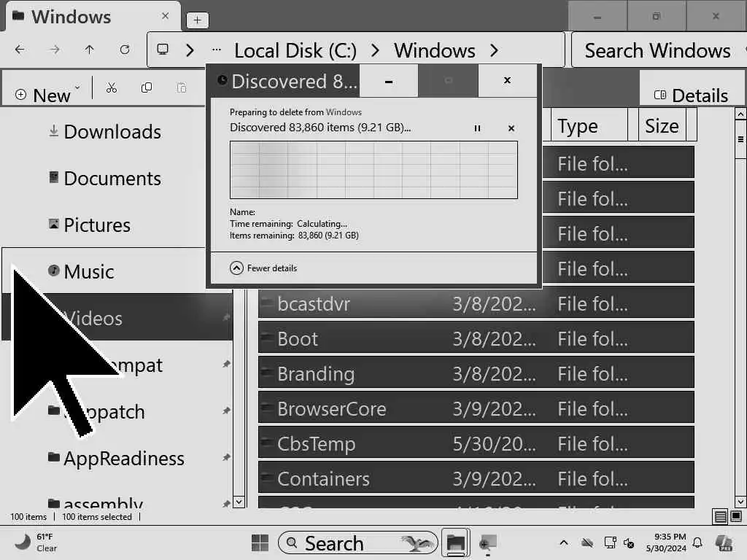Open the clock showing 9:35 PM
Screen dimensions: 747x560
[667, 542]
